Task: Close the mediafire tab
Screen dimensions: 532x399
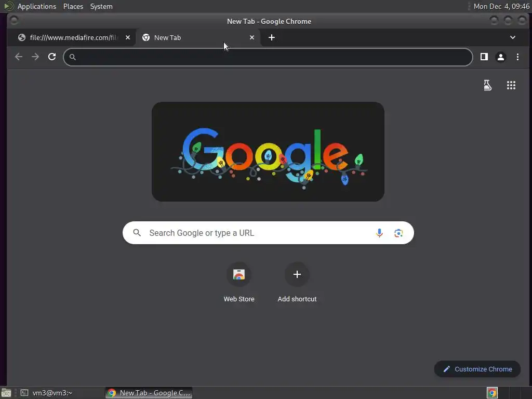Action: [x=128, y=37]
